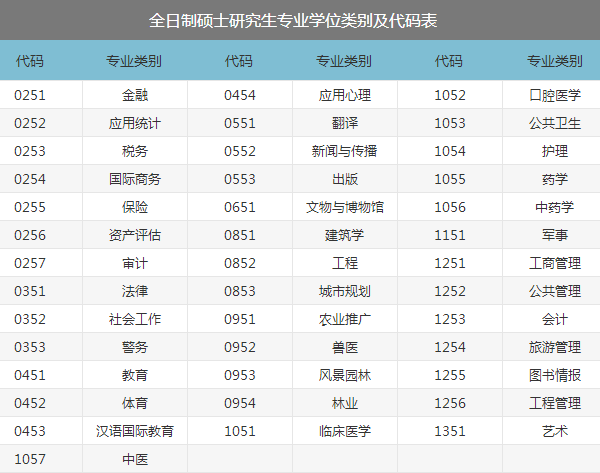This screenshot has width=600, height=473.
Task: Click the 风景园林 entry
Action: [344, 376]
